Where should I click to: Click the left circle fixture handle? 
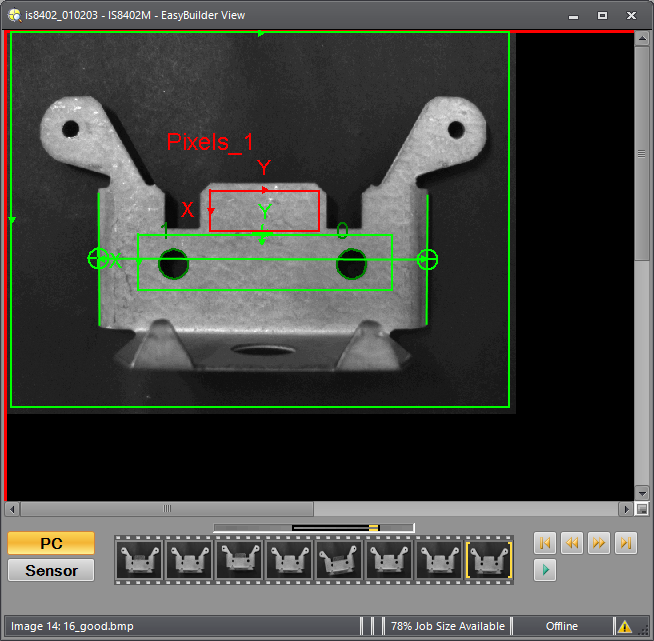[x=98, y=259]
